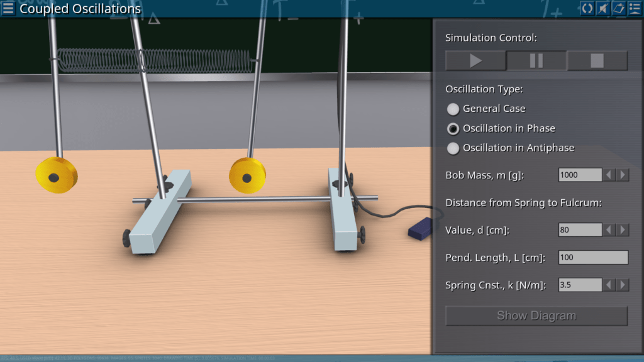The image size is (644, 362).
Task: Pause the simulation
Action: 536,61
